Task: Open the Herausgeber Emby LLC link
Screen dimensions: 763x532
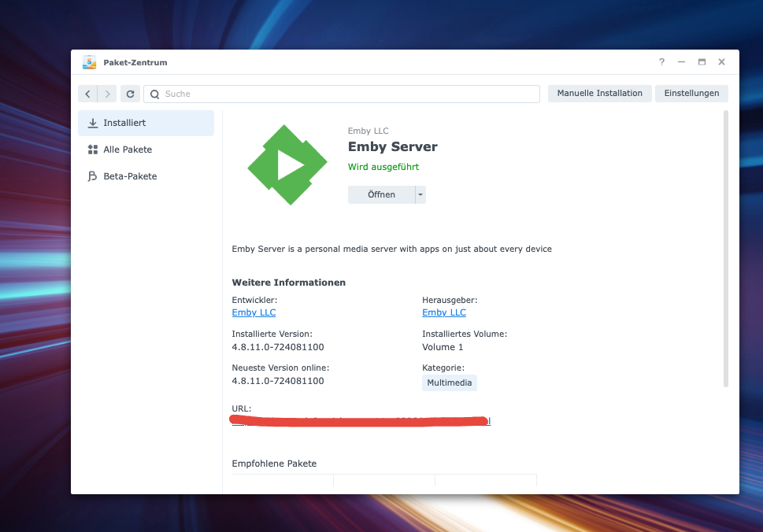Action: pos(444,312)
